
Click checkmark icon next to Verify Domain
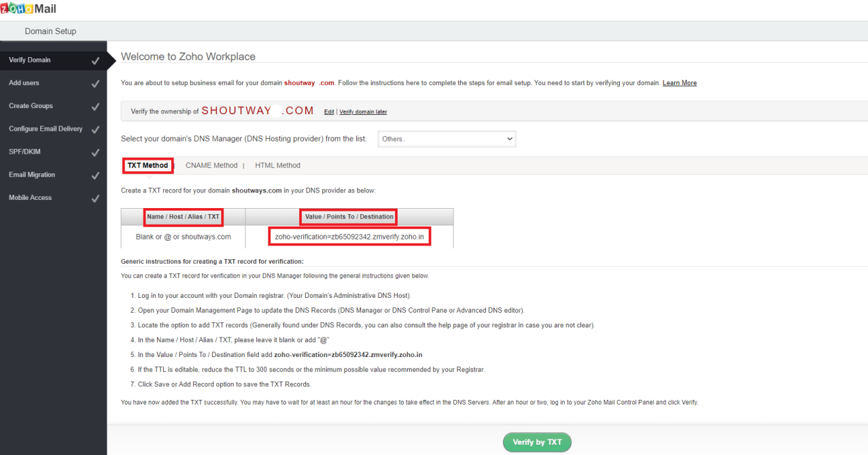click(x=95, y=61)
